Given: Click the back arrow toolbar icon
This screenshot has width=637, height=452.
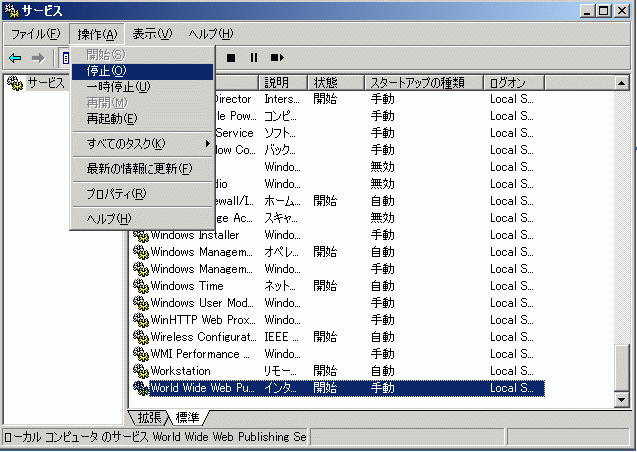Looking at the screenshot, I should (15, 58).
